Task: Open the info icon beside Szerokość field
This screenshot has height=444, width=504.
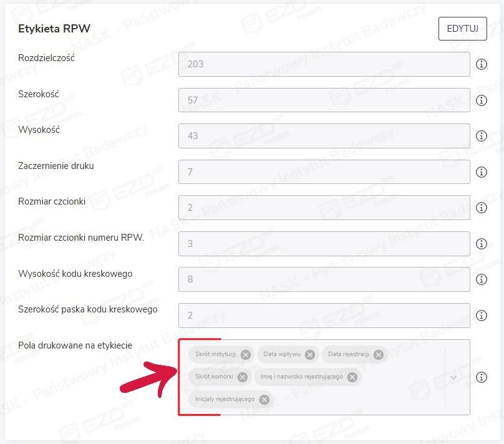Action: [x=481, y=100]
